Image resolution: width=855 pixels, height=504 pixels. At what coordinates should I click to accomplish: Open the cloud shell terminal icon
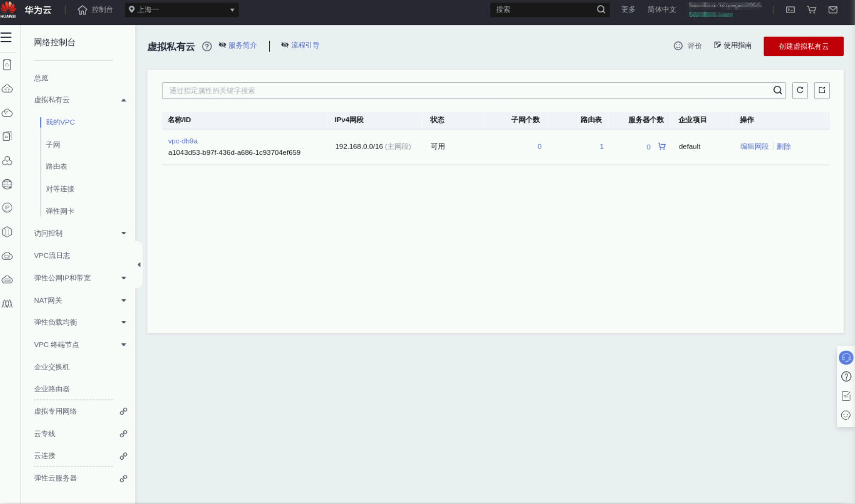pyautogui.click(x=790, y=10)
